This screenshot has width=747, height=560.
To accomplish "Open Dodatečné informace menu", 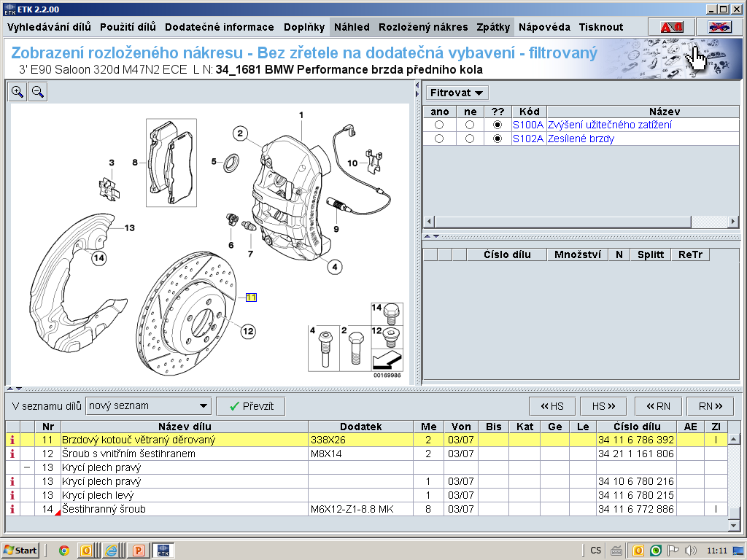I will [219, 27].
